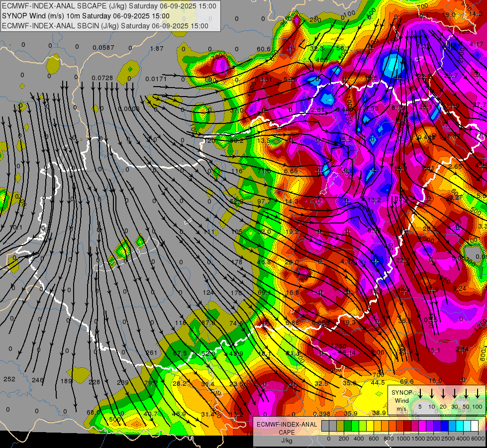487x448 pixels.
Task: Click the station value 170
Action: [x=236, y=293]
